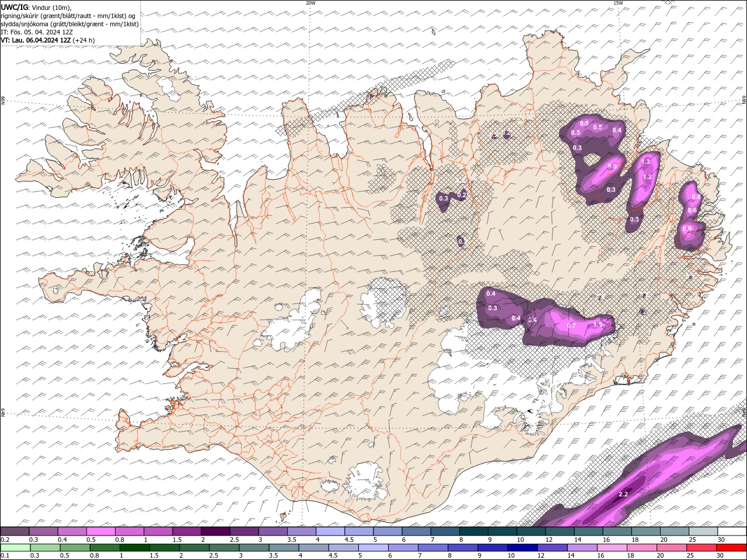This screenshot has width=747, height=560.
Task: Click the darkest purple snow swatch at 2
Action: click(215, 531)
